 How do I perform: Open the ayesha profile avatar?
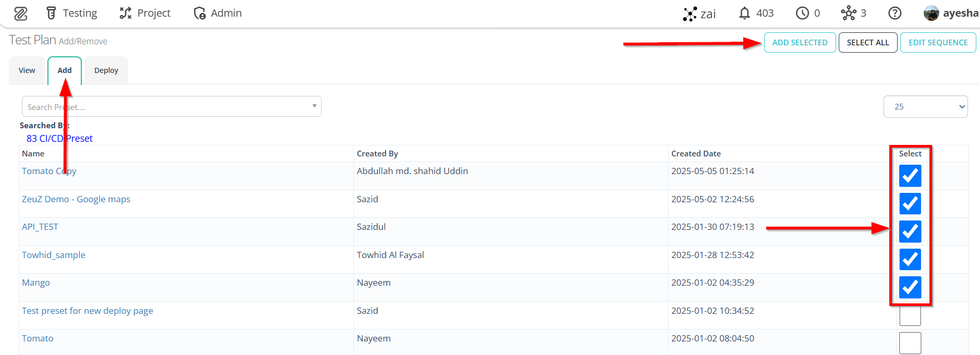[931, 13]
